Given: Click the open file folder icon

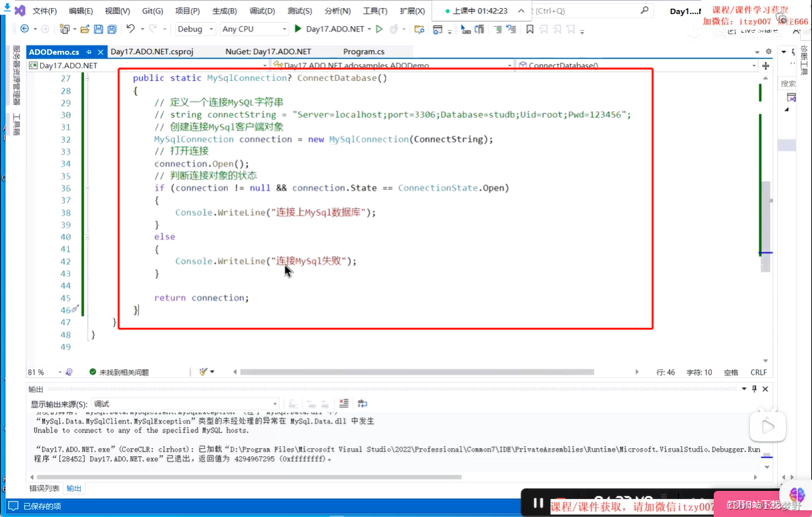Looking at the screenshot, I should tap(85, 29).
